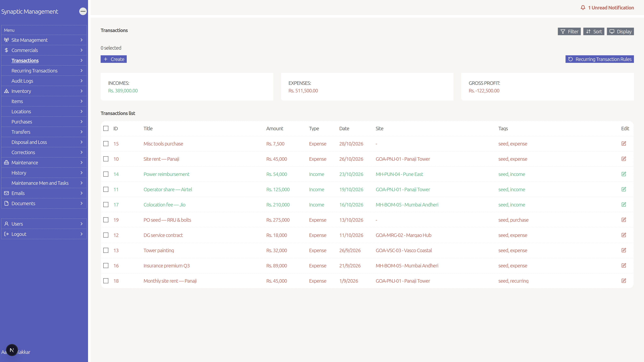
Task: Select checkbox for DG service contract row
Action: [106, 235]
